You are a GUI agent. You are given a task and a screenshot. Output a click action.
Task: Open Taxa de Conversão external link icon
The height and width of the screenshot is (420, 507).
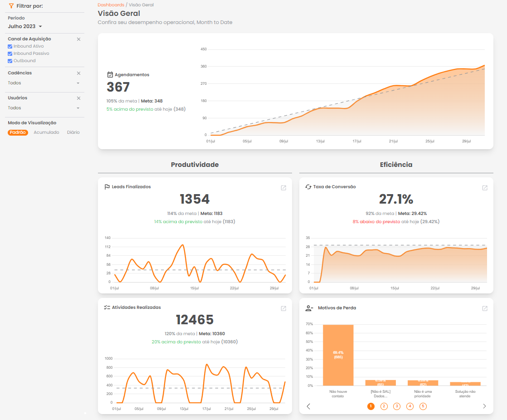(485, 188)
